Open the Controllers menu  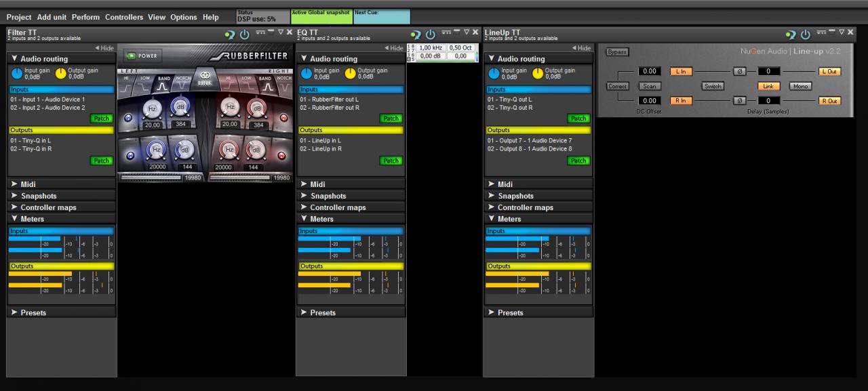124,17
